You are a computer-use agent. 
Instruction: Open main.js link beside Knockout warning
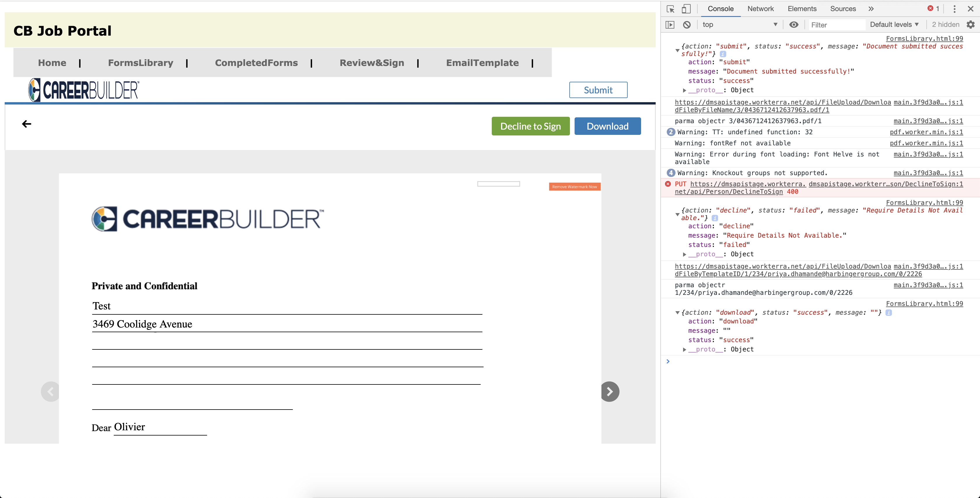point(928,173)
